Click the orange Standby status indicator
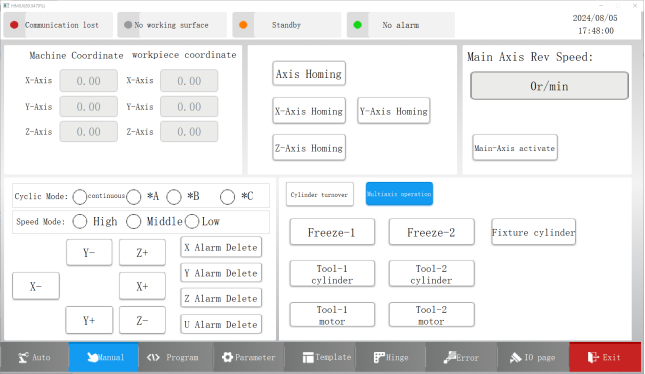645x374 pixels. click(243, 25)
